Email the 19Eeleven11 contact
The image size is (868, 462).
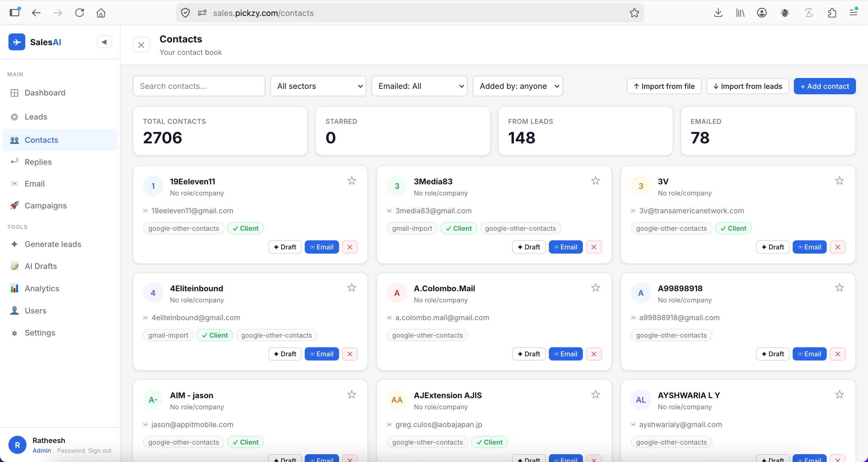point(322,247)
